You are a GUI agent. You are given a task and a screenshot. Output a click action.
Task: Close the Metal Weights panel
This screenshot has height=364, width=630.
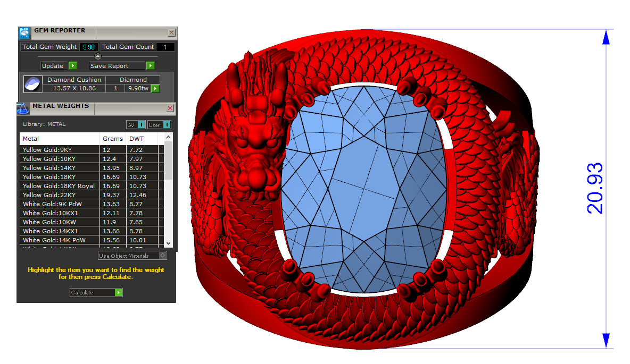170,108
